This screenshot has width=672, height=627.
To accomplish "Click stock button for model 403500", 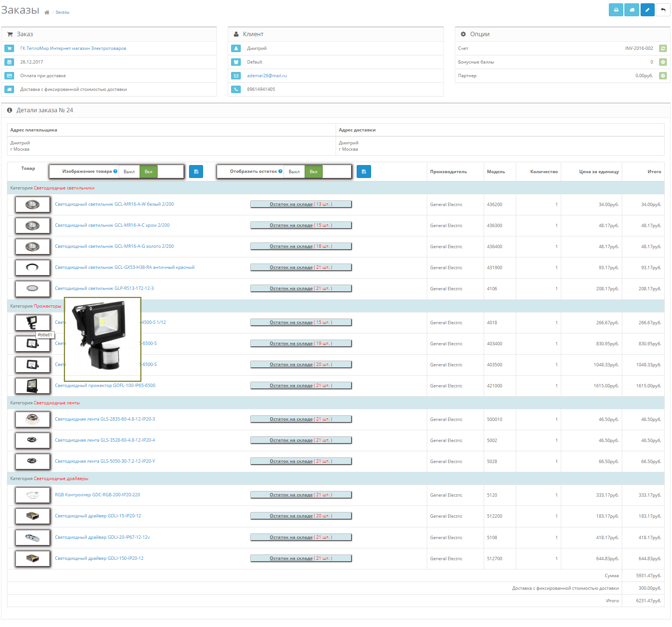I will (301, 364).
